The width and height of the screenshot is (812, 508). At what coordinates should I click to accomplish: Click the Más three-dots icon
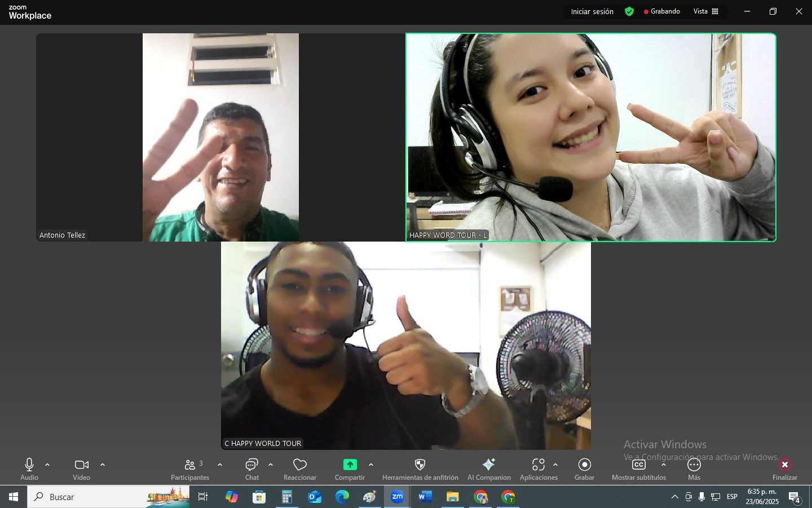tap(694, 465)
